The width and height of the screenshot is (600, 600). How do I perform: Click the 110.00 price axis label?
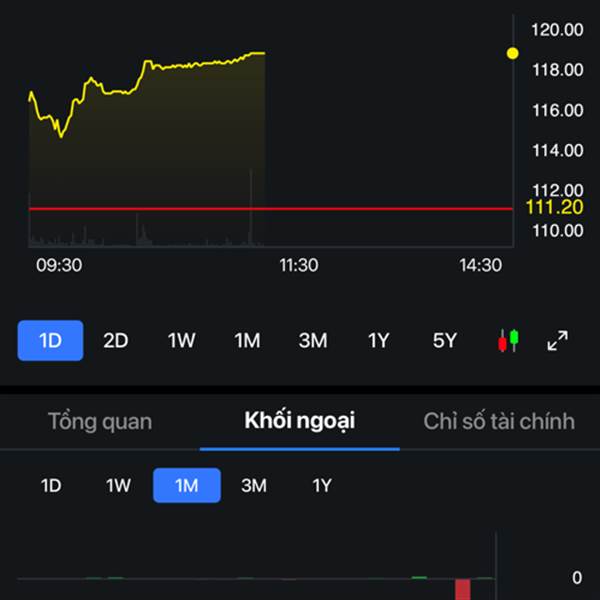click(x=558, y=230)
